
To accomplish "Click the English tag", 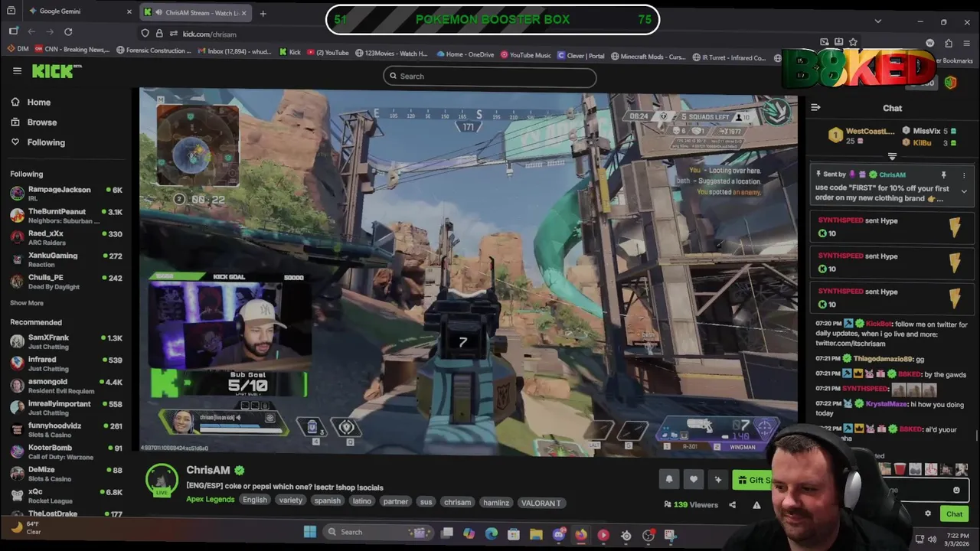I will tap(255, 500).
